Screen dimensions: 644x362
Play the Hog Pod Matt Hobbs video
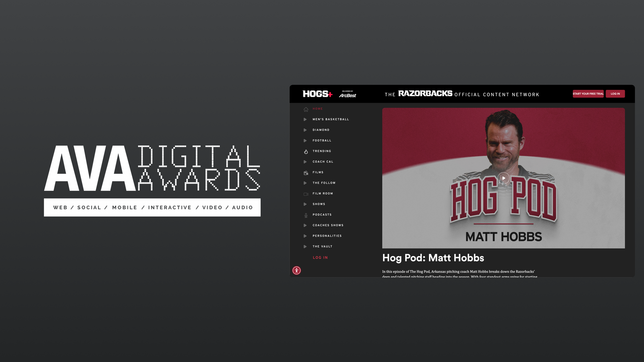(503, 178)
